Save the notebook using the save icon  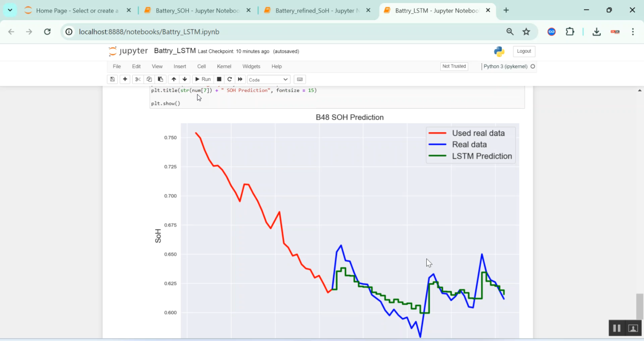tap(112, 79)
